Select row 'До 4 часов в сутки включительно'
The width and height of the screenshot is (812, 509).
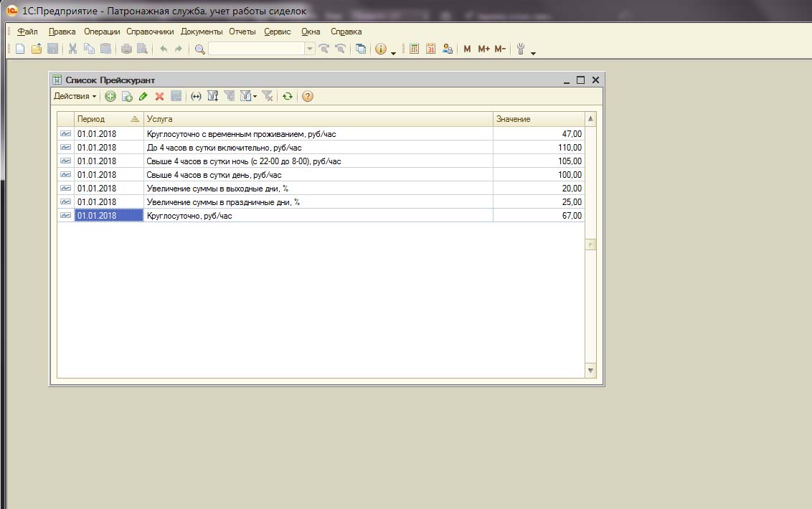pyautogui.click(x=321, y=148)
